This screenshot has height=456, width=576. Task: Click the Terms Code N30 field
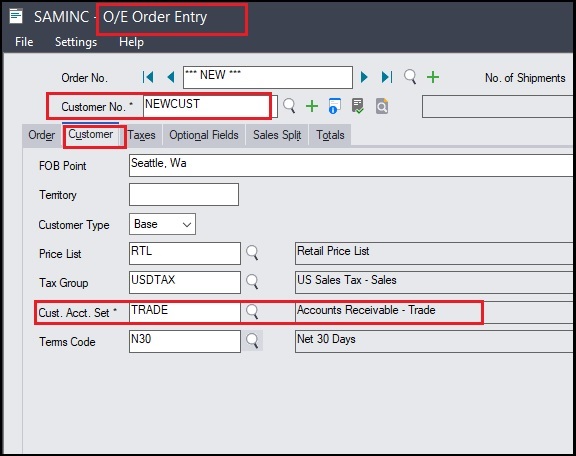tap(185, 341)
